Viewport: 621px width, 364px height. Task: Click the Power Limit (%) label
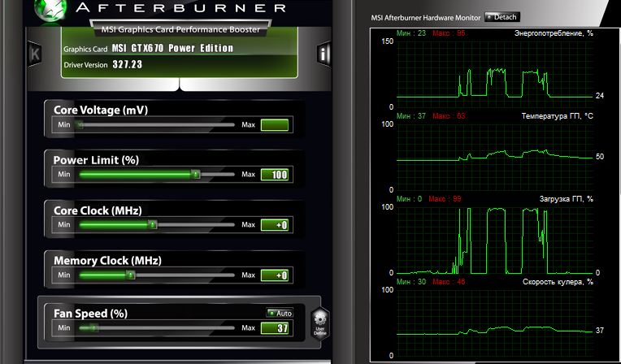[96, 160]
